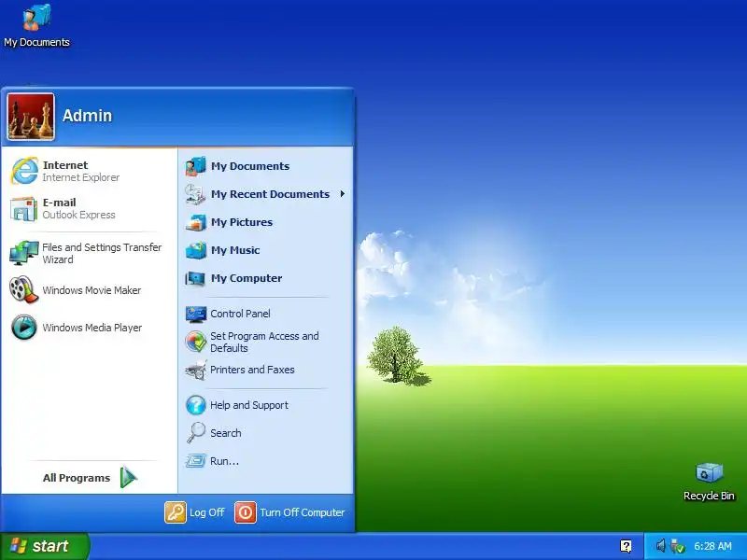Select the My Pictures label

[x=242, y=222]
